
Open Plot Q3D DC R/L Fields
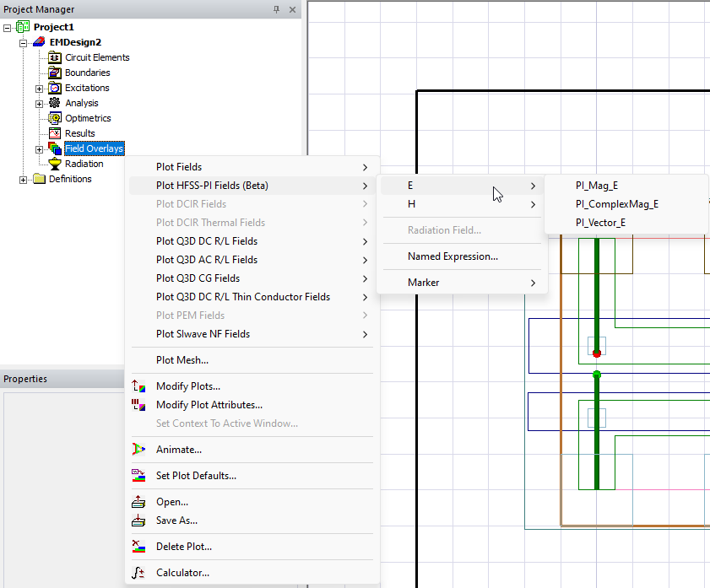252,241
